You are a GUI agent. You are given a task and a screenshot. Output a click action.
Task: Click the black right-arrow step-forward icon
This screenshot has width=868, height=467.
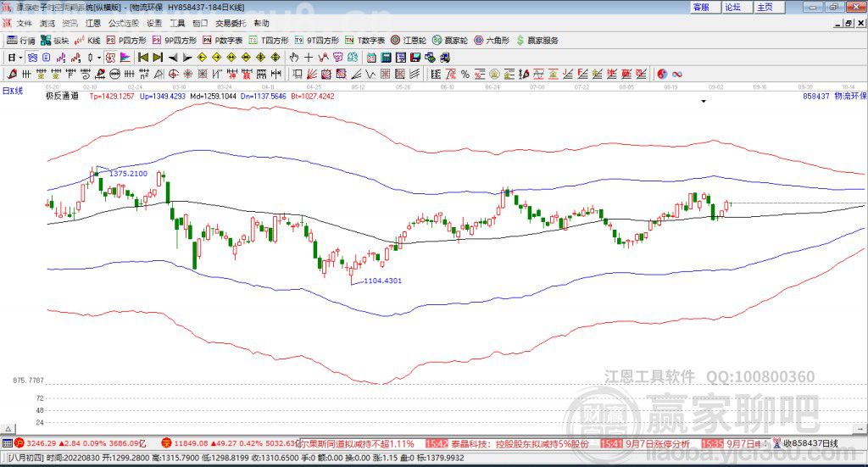[187, 58]
